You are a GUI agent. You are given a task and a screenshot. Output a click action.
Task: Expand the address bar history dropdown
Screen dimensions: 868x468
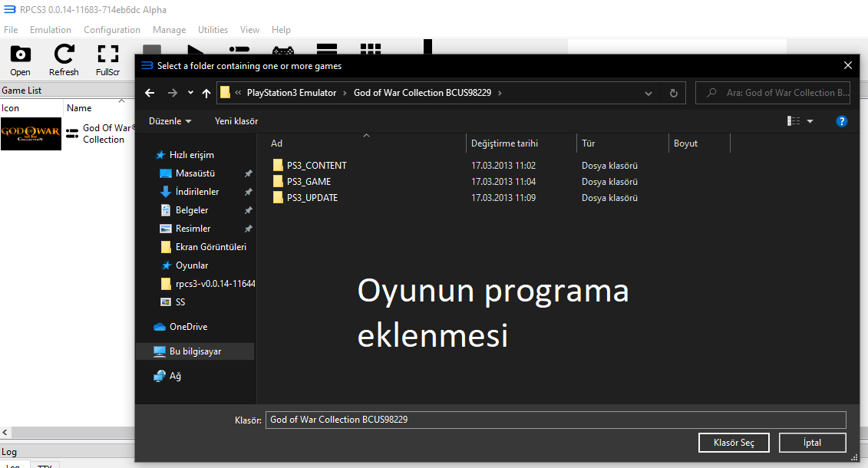point(649,93)
